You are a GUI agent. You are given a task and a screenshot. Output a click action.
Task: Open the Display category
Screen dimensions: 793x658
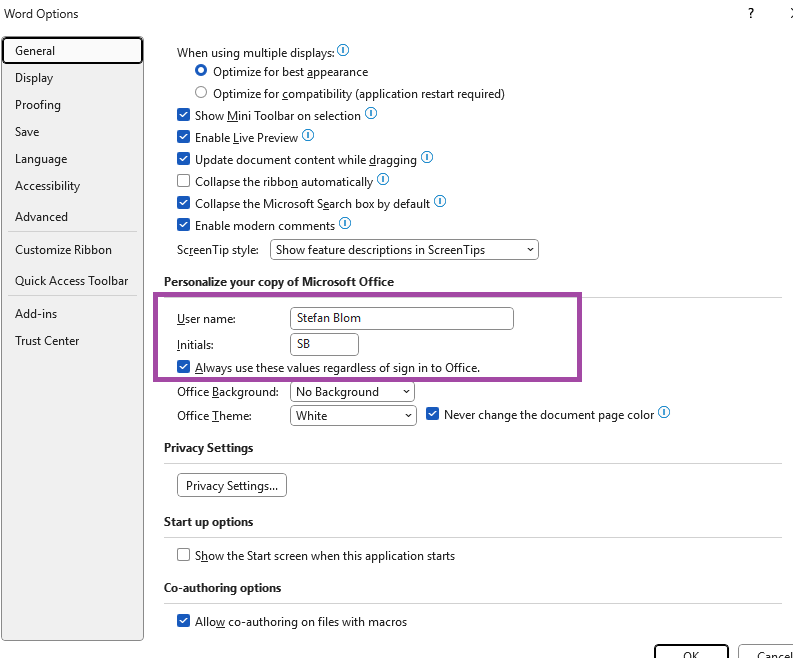click(x=73, y=78)
